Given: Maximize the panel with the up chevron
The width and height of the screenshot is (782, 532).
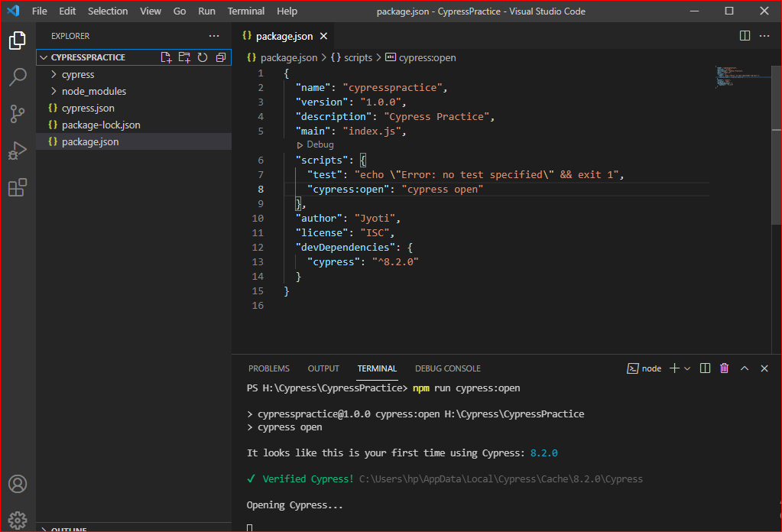Looking at the screenshot, I should [x=744, y=368].
